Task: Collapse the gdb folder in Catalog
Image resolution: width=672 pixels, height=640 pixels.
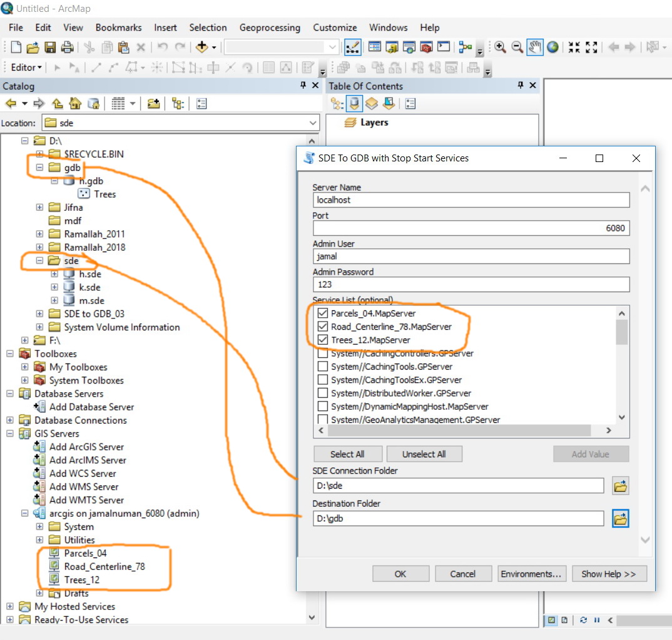Action: (x=39, y=168)
